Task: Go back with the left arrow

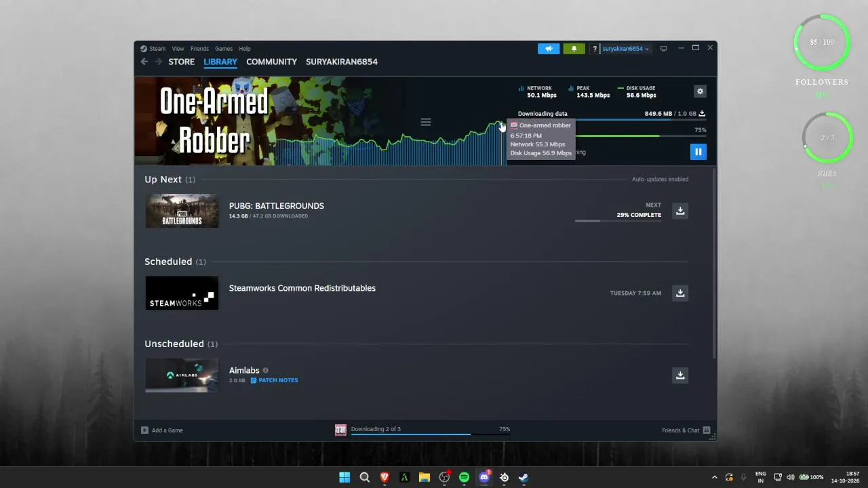Action: pos(144,62)
